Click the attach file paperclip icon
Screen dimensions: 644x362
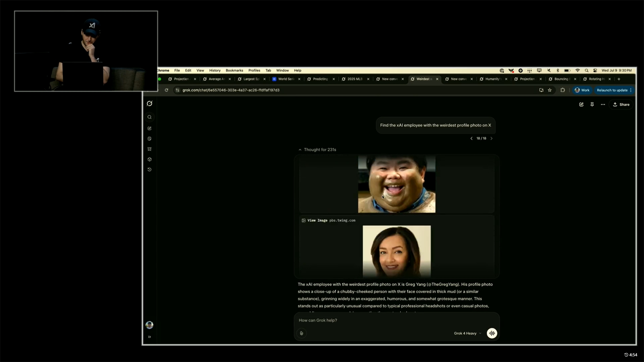tap(302, 333)
